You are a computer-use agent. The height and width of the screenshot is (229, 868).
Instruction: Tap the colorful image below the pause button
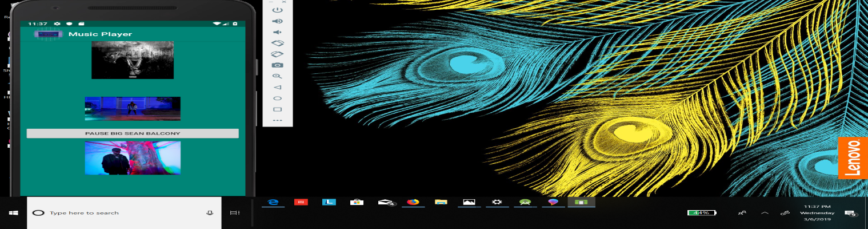(133, 158)
